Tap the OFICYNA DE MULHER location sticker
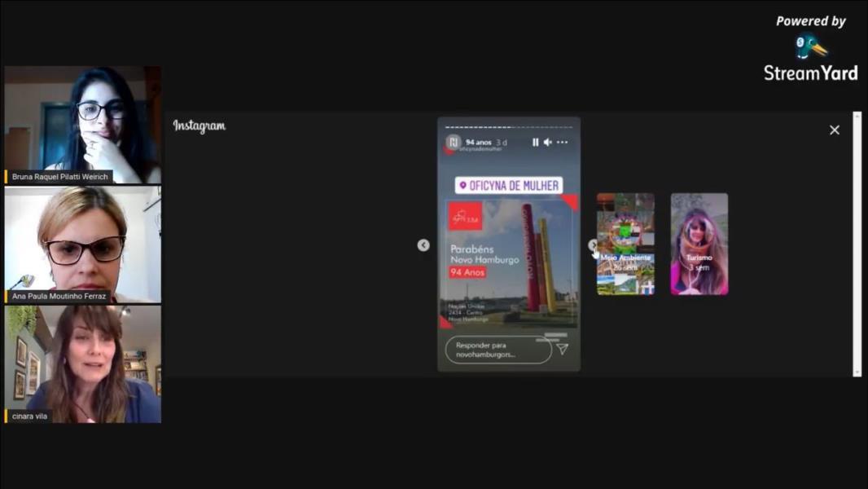This screenshot has height=489, width=868. [509, 186]
